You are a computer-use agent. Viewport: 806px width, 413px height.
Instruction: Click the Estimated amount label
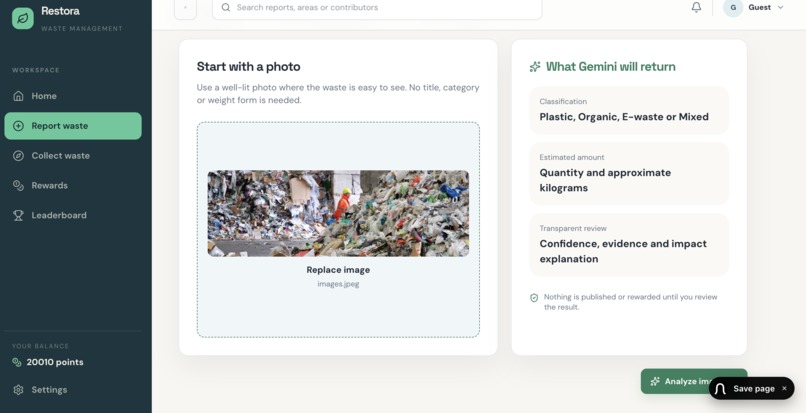(572, 157)
